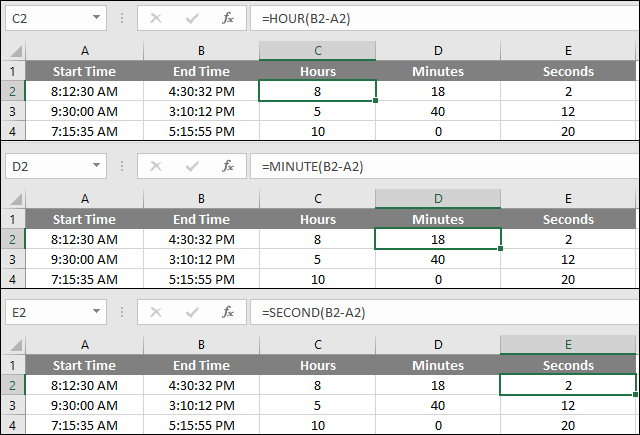Select active cell D2 showing 18 in MINUTE sheet
The height and width of the screenshot is (435, 640).
[x=438, y=239]
